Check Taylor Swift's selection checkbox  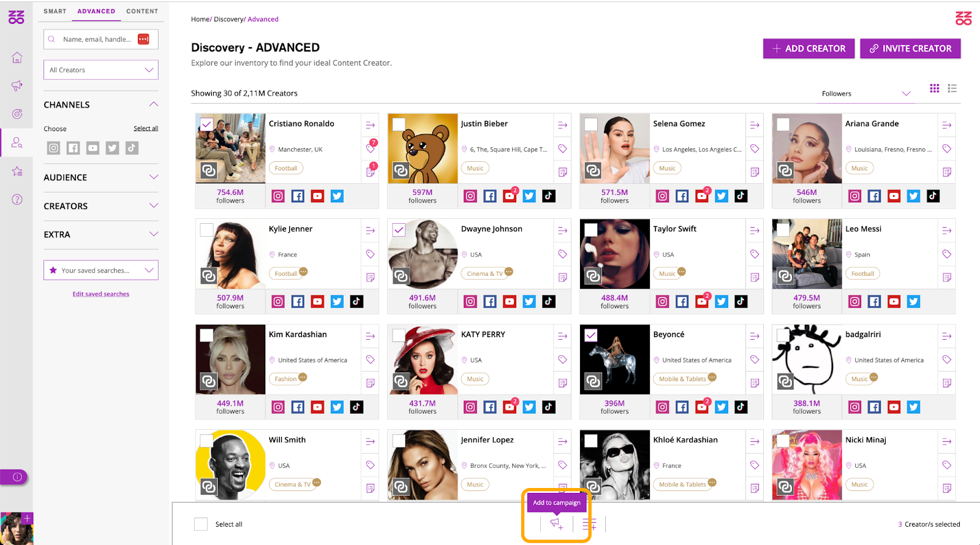591,230
